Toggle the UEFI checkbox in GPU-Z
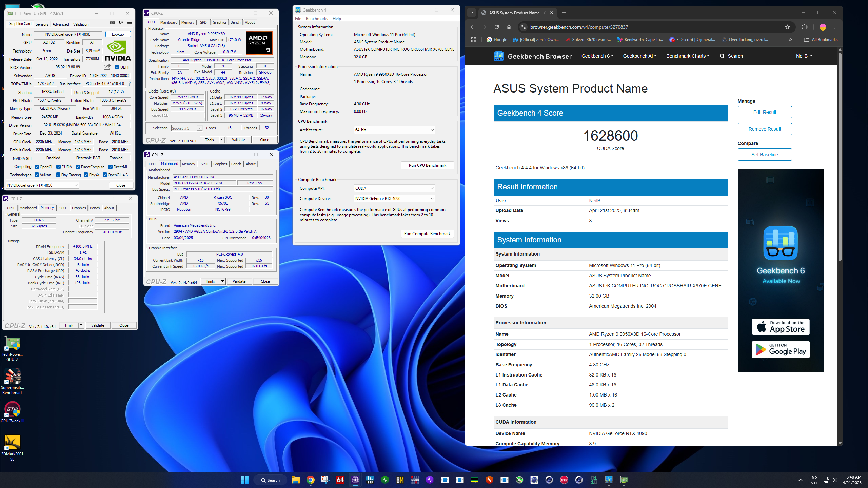The image size is (868, 488). tap(117, 67)
